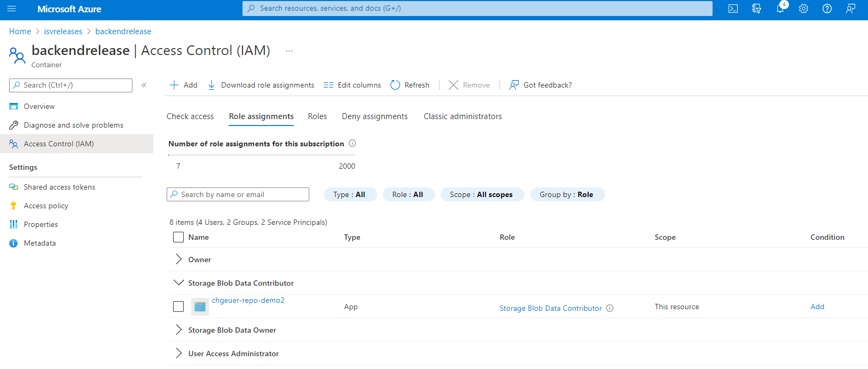Click the chgeuer-repo-demo2 app icon
The height and width of the screenshot is (369, 868).
coord(200,307)
